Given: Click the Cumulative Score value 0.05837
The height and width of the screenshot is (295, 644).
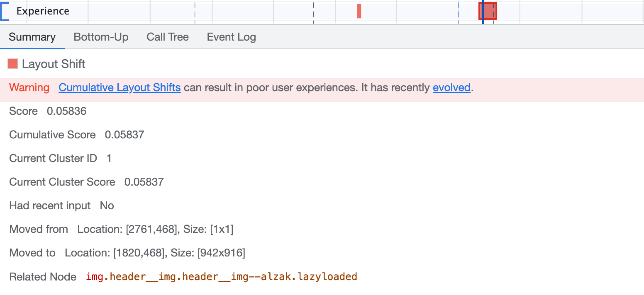Looking at the screenshot, I should pyautogui.click(x=124, y=135).
